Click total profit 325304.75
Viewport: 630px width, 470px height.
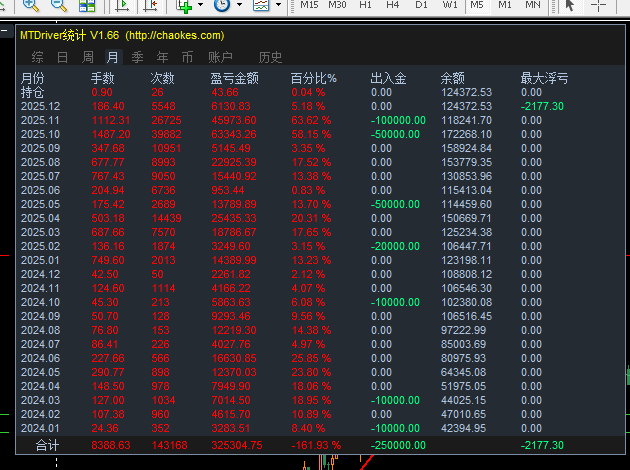click(x=237, y=445)
